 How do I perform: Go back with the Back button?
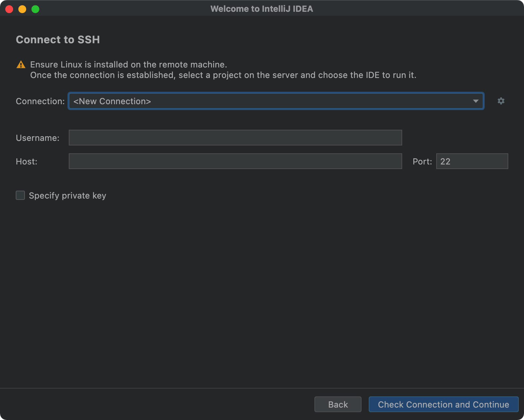tap(338, 404)
